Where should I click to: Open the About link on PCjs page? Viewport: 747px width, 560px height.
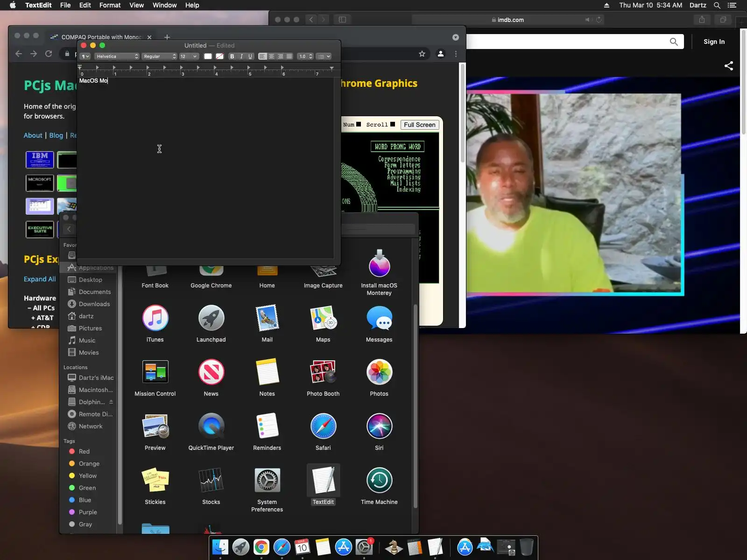click(x=33, y=135)
